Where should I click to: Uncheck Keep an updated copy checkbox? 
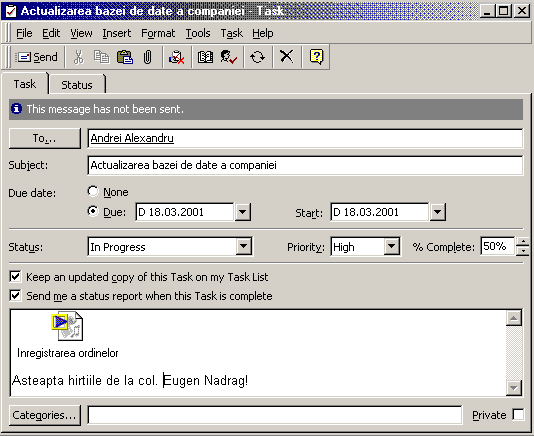pos(15,277)
